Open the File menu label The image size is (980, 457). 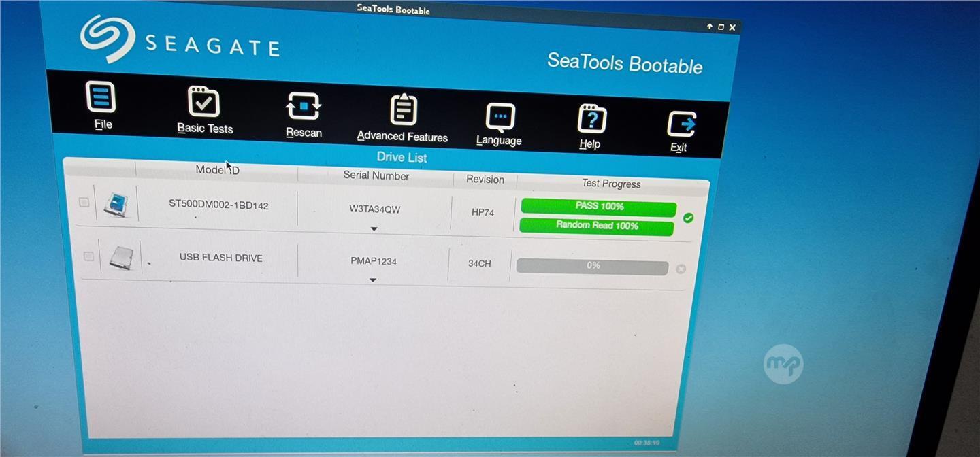pyautogui.click(x=103, y=124)
